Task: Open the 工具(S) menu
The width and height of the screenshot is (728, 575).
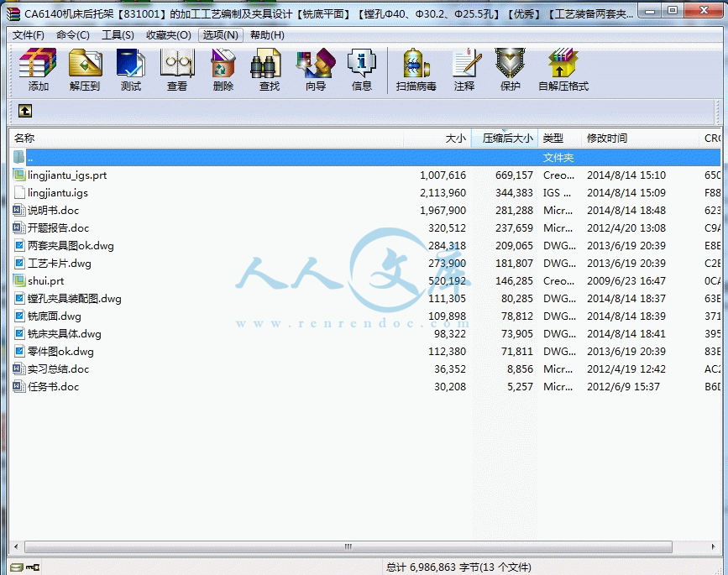Action: [x=118, y=35]
